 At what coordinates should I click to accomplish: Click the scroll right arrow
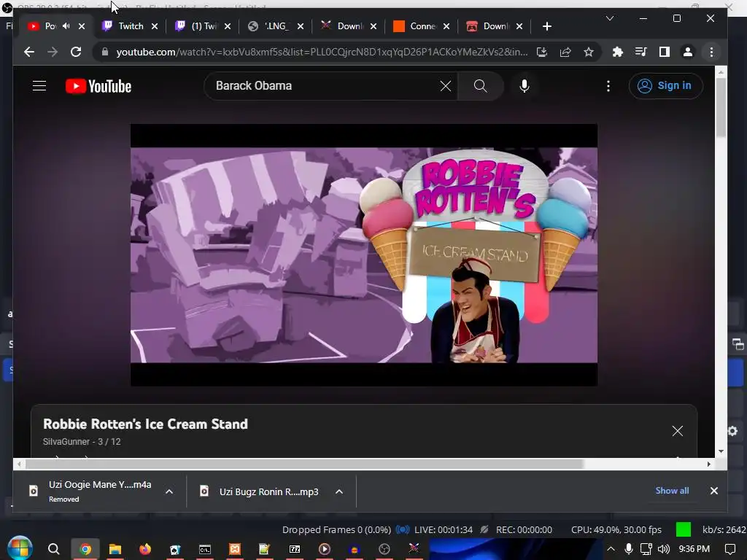[x=709, y=464]
